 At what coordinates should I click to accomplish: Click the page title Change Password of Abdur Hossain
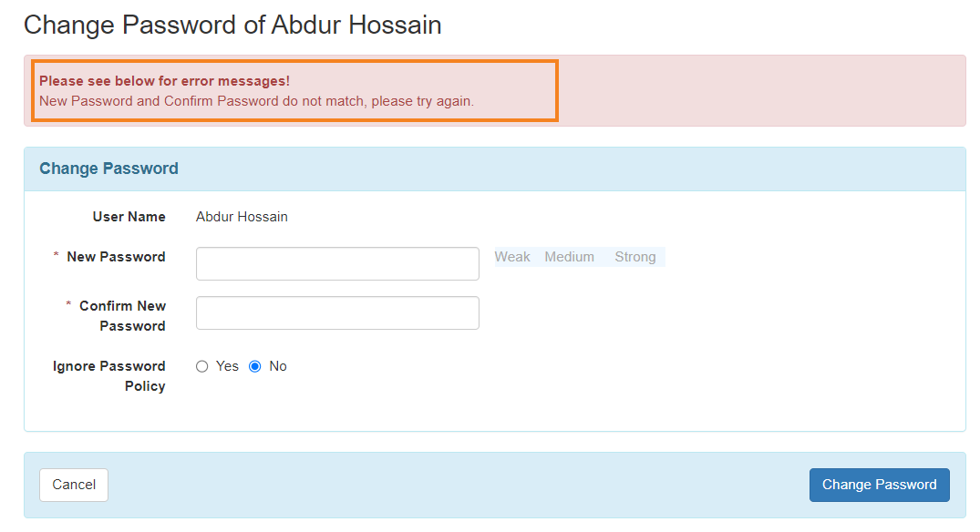232,26
